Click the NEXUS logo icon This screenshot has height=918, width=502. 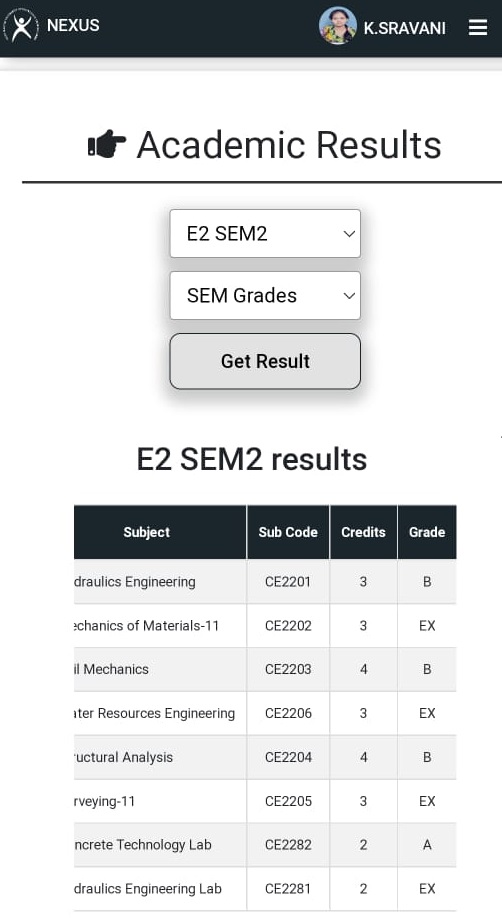click(21, 26)
